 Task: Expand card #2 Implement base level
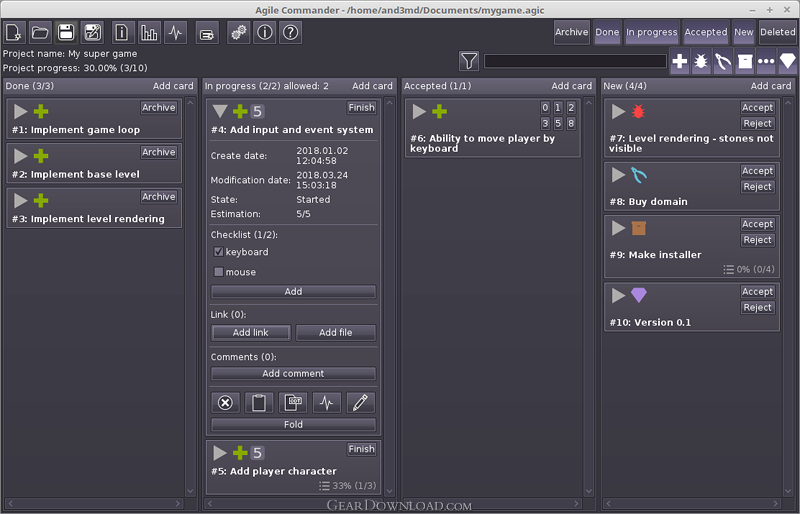pyautogui.click(x=20, y=156)
